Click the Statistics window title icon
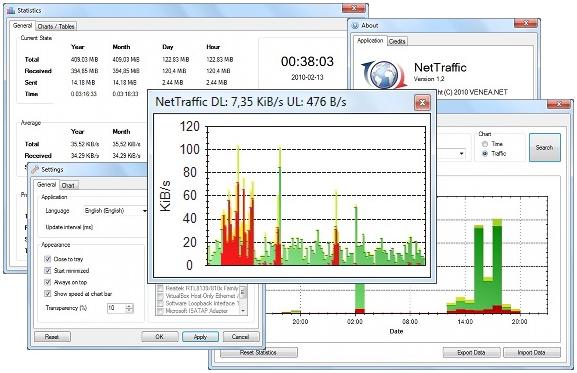 tap(11, 10)
